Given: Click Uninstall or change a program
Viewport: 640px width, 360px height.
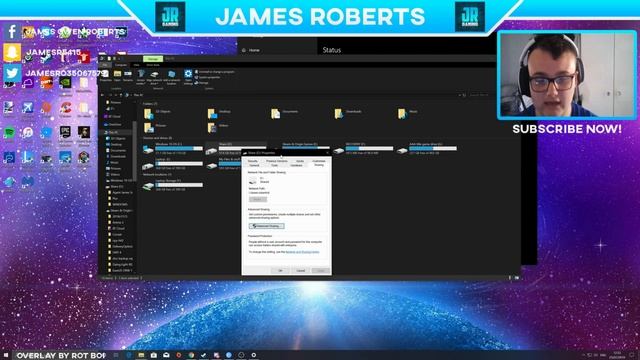Looking at the screenshot, I should tap(215, 72).
